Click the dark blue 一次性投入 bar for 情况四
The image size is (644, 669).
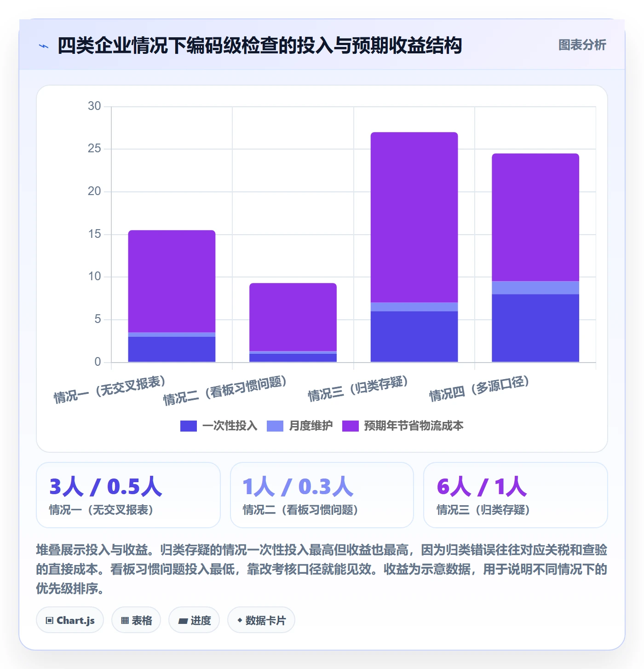point(535,328)
